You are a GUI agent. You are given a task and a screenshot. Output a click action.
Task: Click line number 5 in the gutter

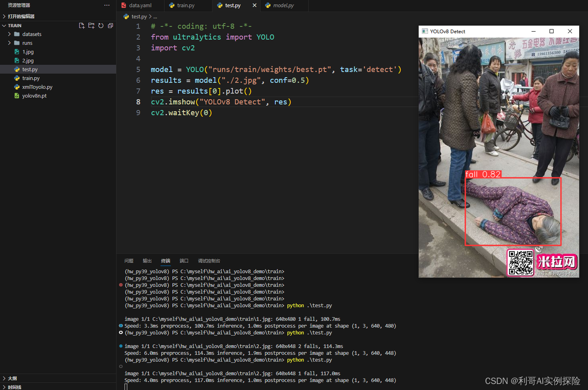pos(138,69)
